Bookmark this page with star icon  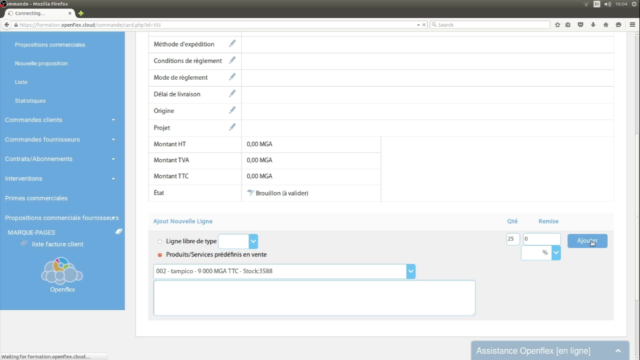click(558, 25)
